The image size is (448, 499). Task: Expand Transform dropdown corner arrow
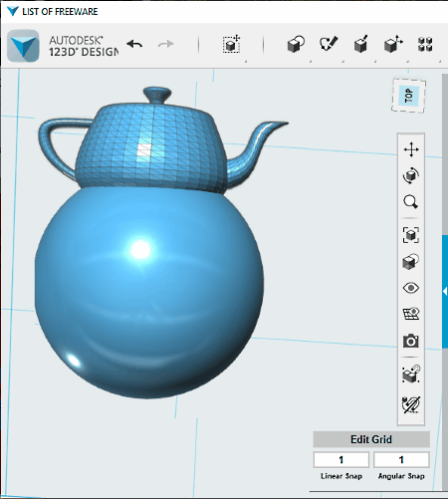click(246, 62)
